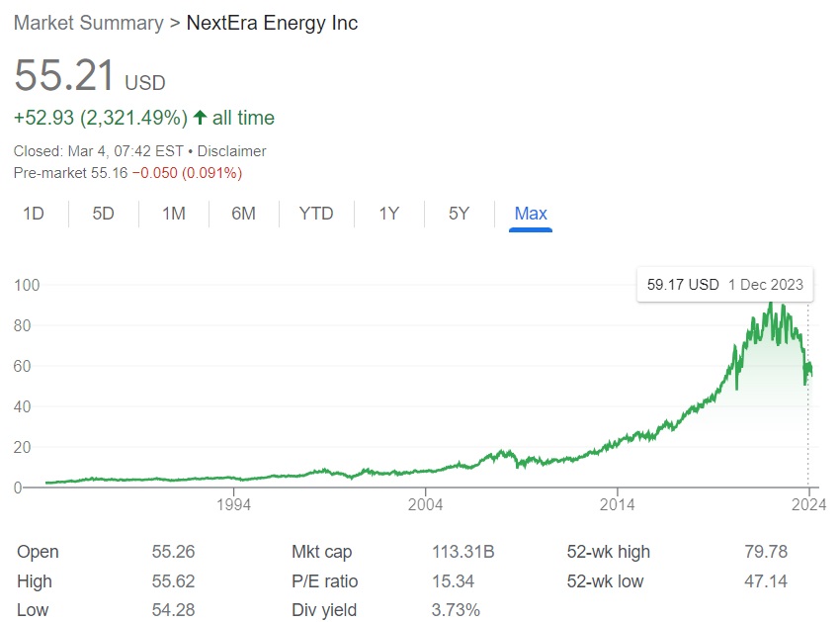Click the 2014 label on chart axis

tap(617, 504)
